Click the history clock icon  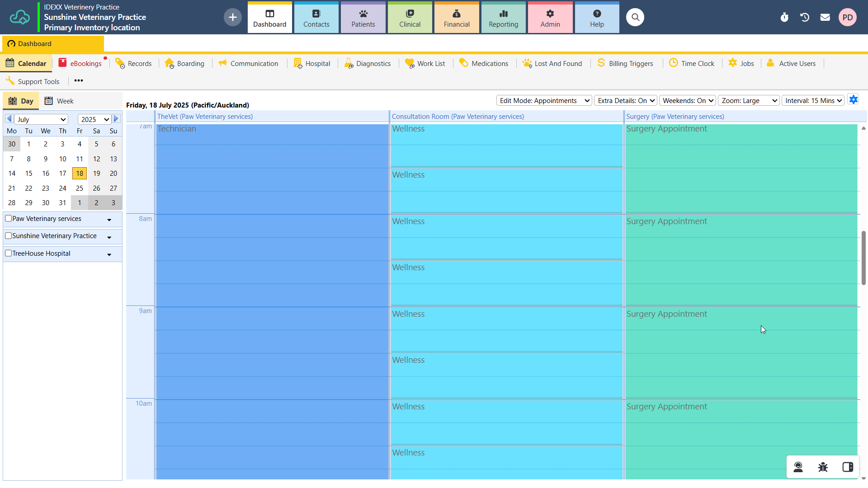[805, 17]
